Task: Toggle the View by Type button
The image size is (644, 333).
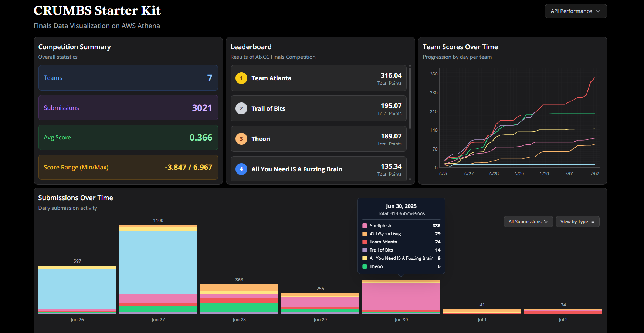Action: tap(577, 222)
